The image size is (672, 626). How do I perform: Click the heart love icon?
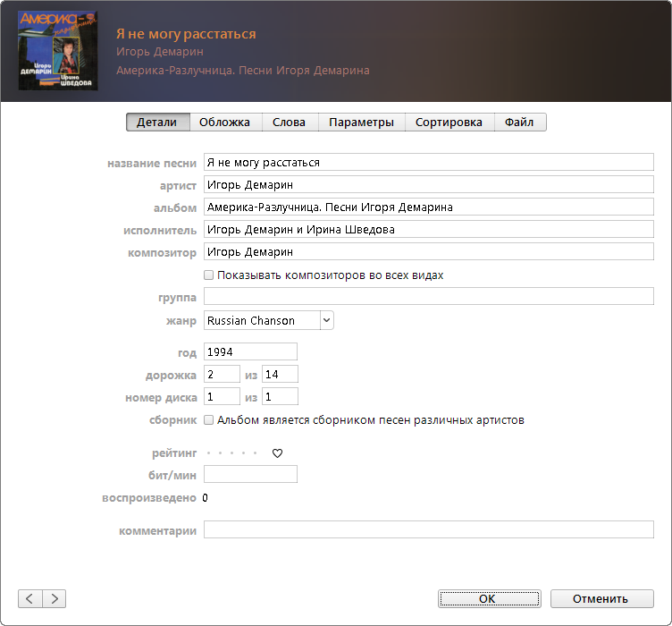[x=277, y=453]
